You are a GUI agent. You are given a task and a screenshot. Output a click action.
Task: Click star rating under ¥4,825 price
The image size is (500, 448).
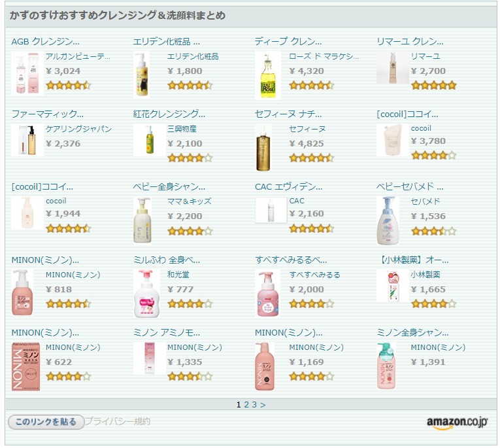point(312,158)
